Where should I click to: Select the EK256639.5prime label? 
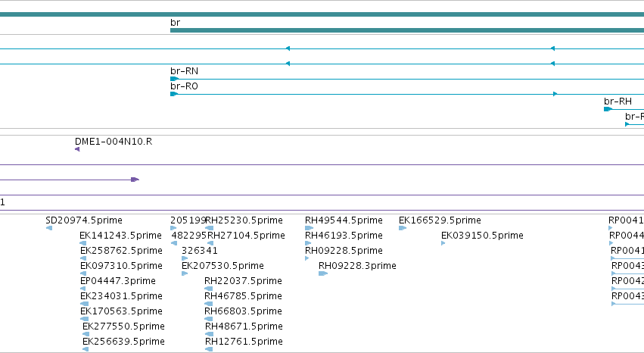(123, 342)
